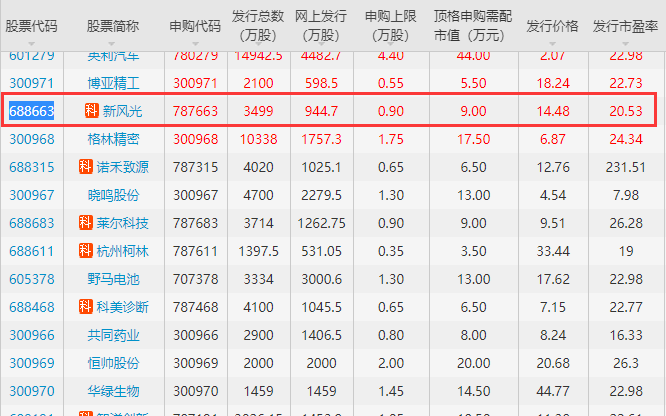Open stock code 300969 link

pos(32,363)
